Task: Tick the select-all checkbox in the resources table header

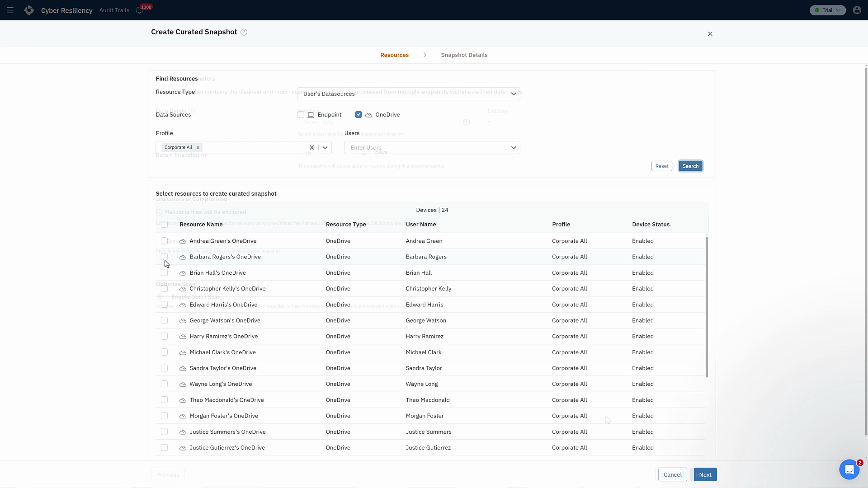Action: [x=164, y=225]
